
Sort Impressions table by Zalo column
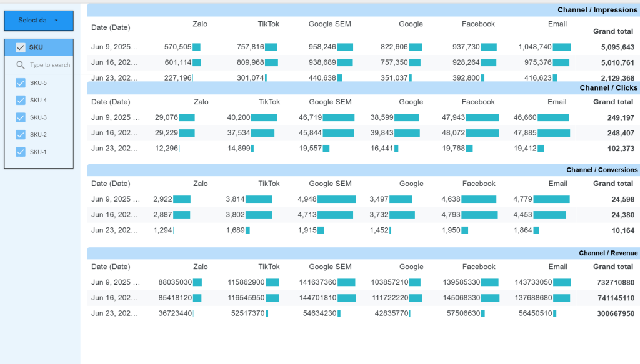[x=200, y=24]
